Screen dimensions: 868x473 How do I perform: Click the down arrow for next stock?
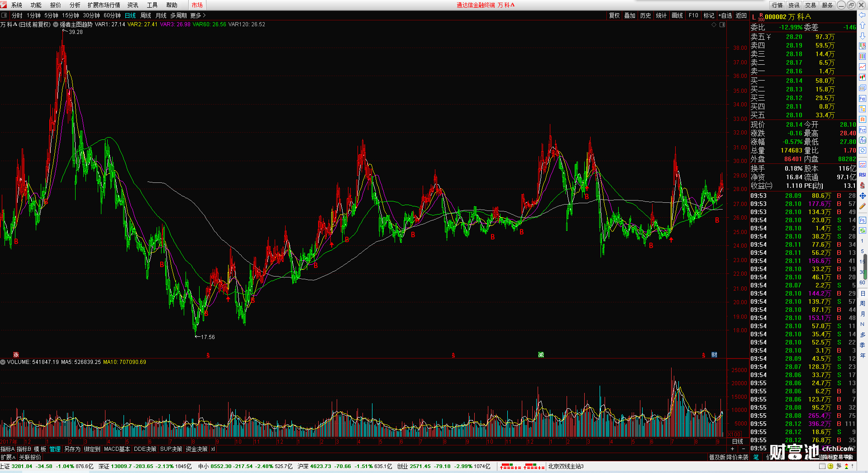click(x=863, y=36)
